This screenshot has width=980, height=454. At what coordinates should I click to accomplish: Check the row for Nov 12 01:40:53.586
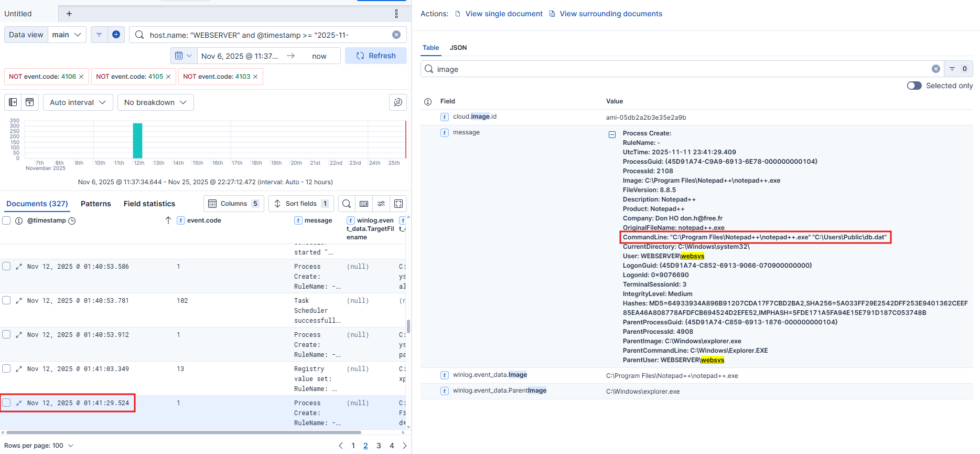(x=7, y=266)
